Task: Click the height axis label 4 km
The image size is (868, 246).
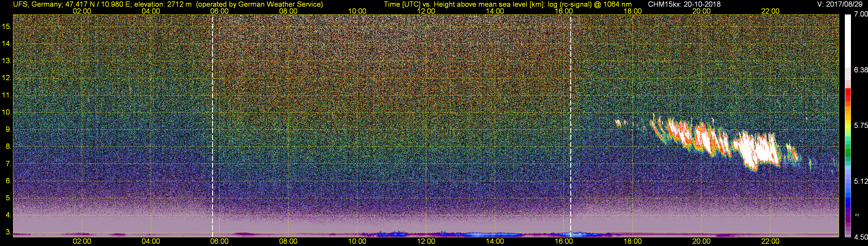Action: pos(8,215)
